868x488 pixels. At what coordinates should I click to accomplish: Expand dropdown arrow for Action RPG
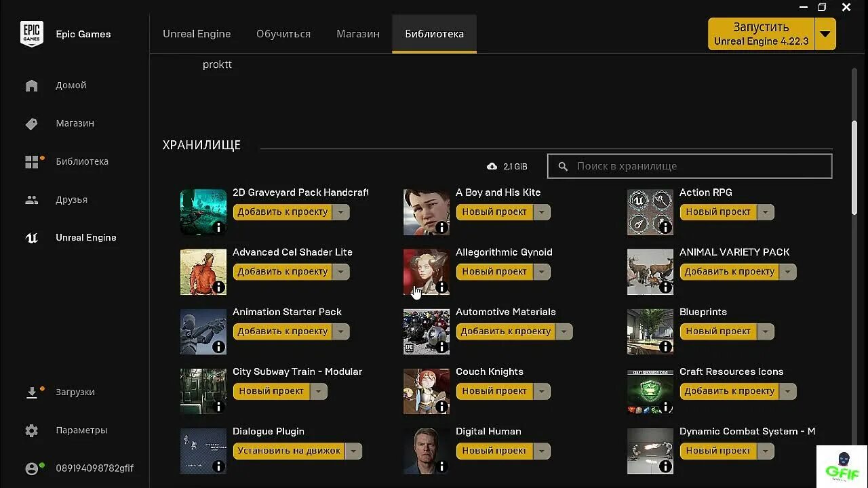click(x=765, y=212)
